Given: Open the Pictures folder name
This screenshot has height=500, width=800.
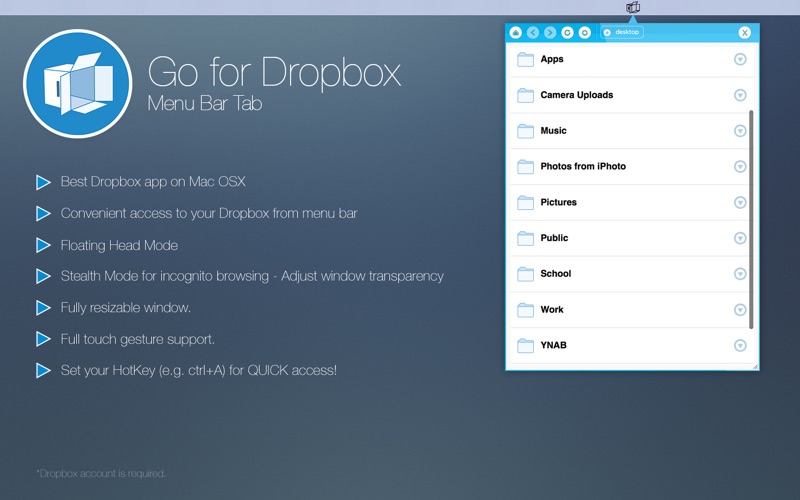Looking at the screenshot, I should coord(559,202).
